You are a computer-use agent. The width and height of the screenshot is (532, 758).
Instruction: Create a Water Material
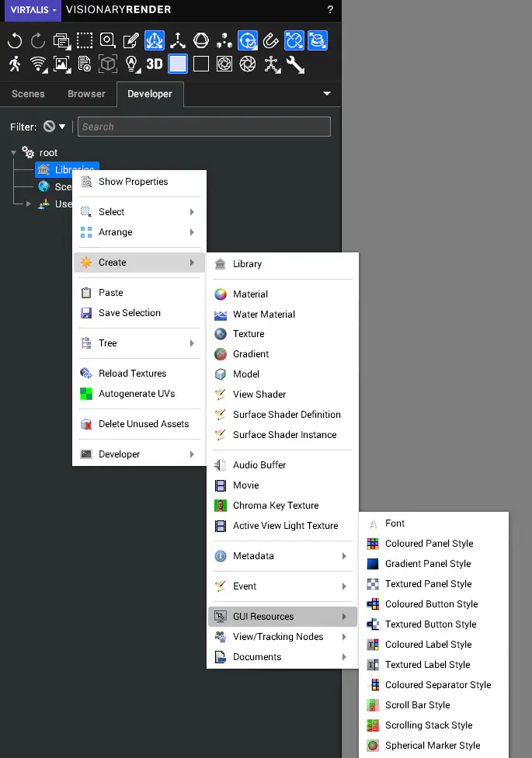[x=283, y=315]
